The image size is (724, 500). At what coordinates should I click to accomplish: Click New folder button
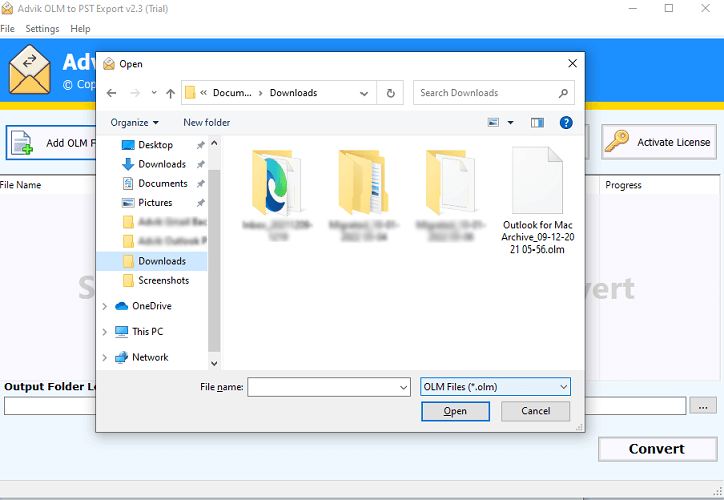[206, 122]
